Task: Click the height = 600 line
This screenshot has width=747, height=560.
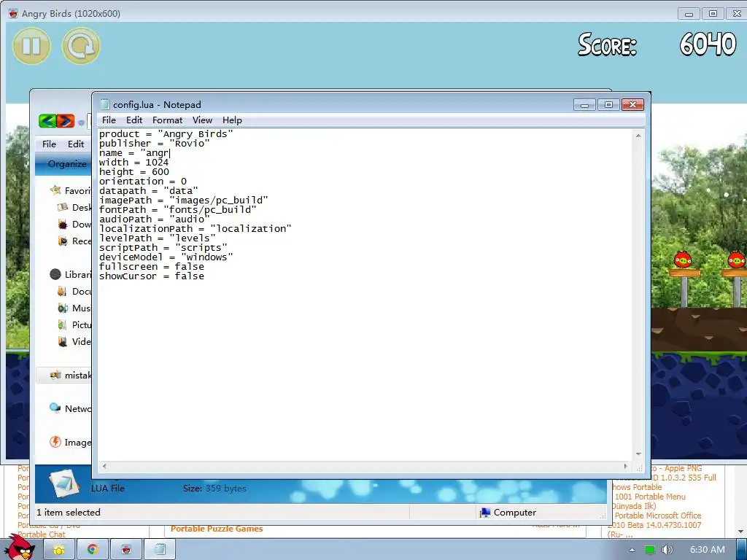Action: 134,172
